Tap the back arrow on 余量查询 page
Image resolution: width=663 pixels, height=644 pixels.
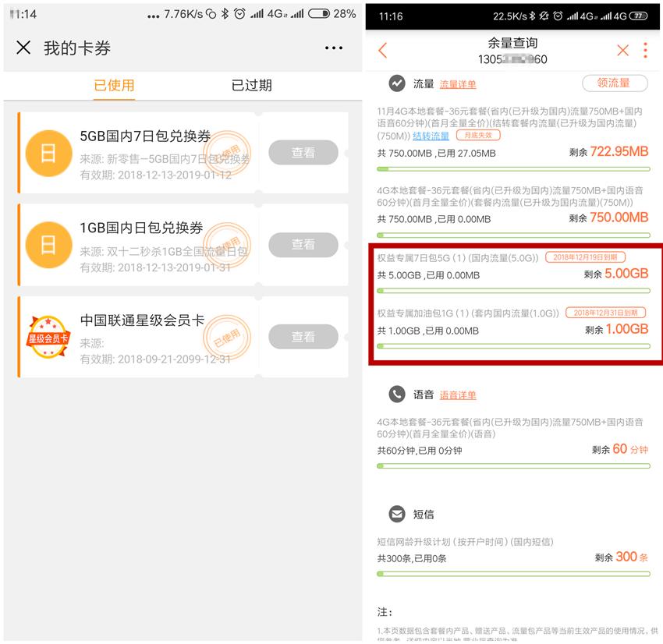(381, 50)
